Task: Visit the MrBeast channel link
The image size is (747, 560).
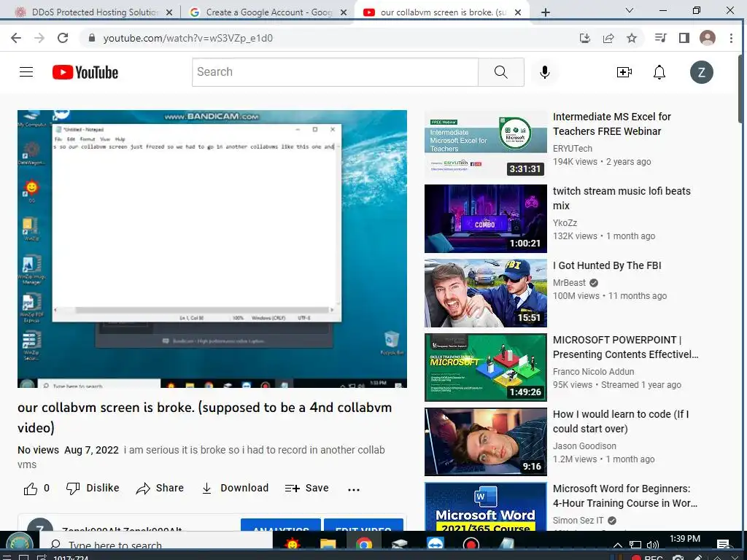Action: pyautogui.click(x=569, y=283)
